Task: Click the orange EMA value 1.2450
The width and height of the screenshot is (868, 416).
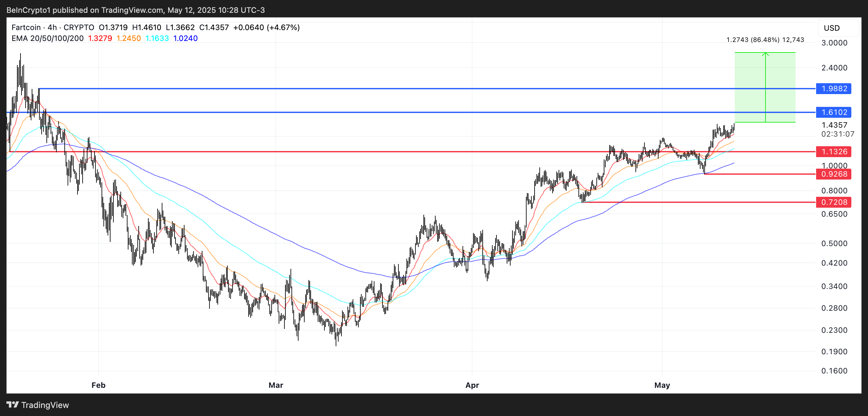Action: pyautogui.click(x=128, y=38)
